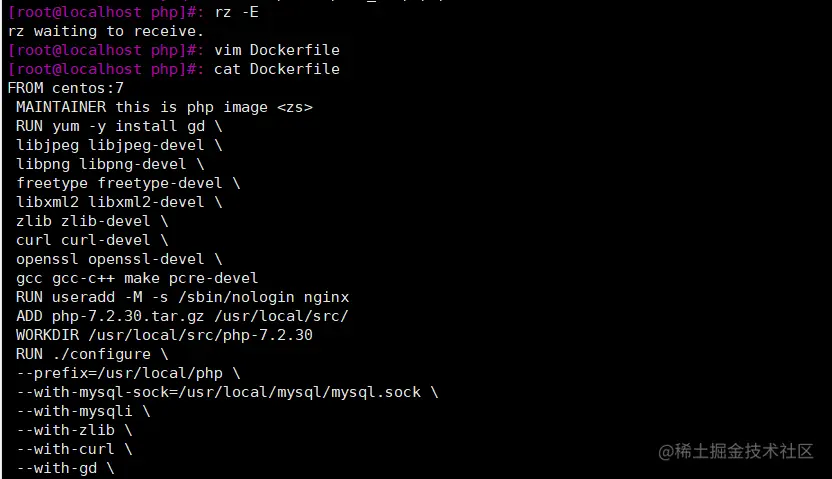Click the 'ADD php-7.2.30.tar.gz' line
This screenshot has width=832, height=479.
coord(182,316)
